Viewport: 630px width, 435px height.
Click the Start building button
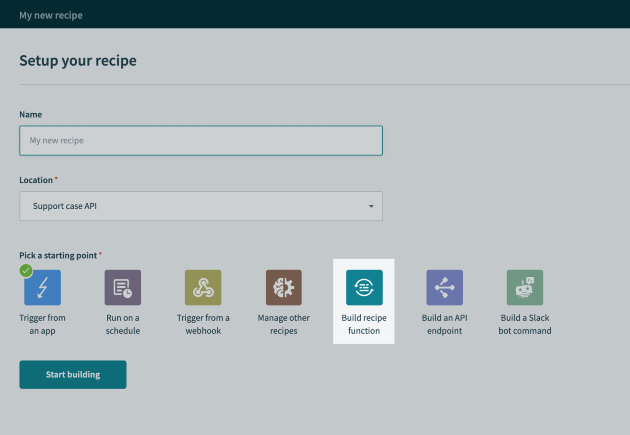coord(73,374)
